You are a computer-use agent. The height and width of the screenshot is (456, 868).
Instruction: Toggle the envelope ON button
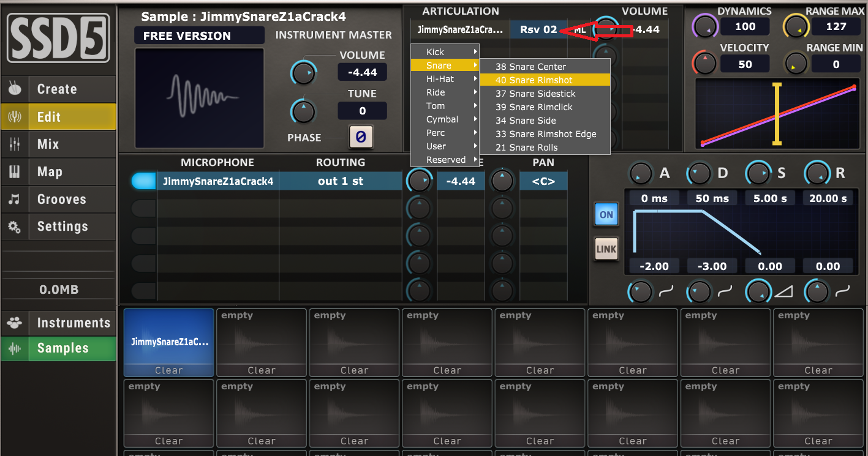(x=606, y=215)
